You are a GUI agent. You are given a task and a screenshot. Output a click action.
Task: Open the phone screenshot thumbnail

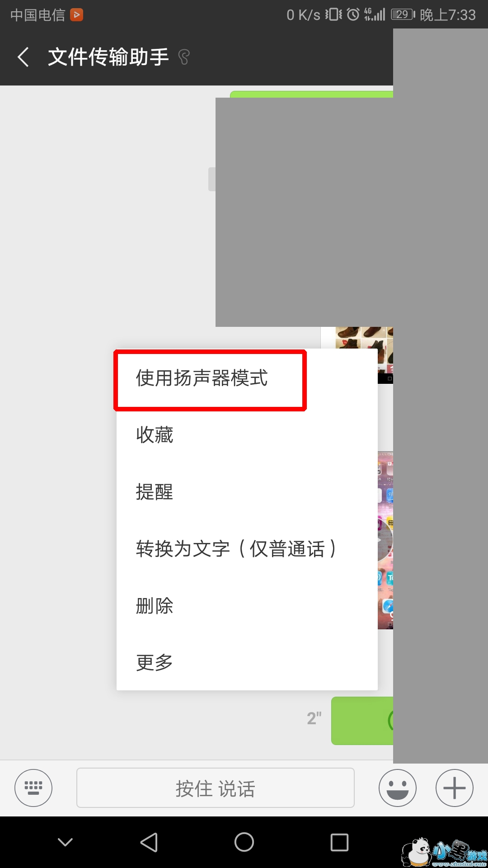click(x=385, y=540)
